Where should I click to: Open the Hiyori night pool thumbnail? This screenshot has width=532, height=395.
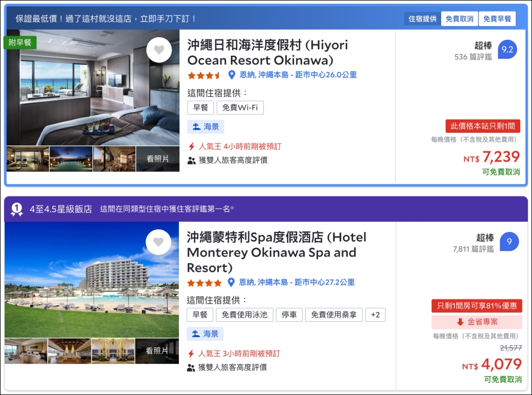71,159
